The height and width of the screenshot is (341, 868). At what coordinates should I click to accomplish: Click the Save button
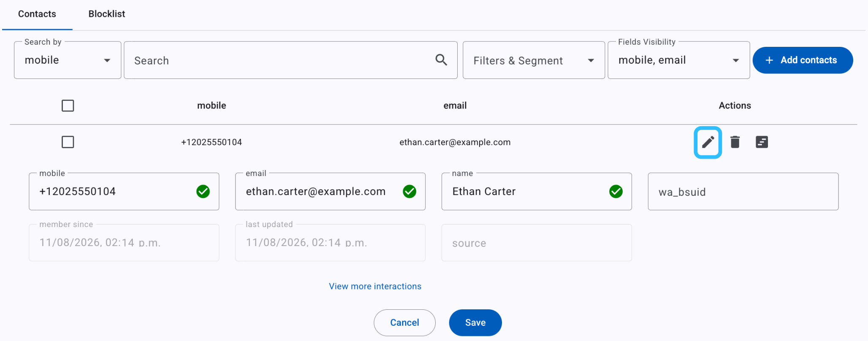(x=475, y=323)
